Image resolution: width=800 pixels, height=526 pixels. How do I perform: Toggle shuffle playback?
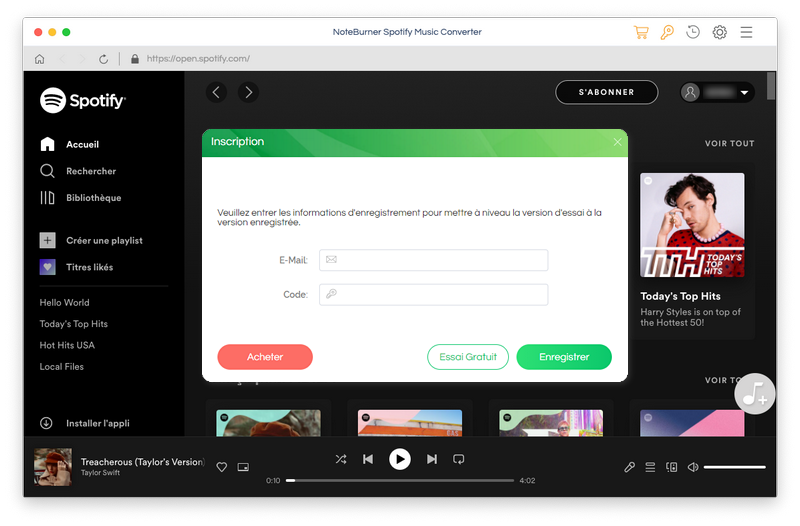point(341,459)
